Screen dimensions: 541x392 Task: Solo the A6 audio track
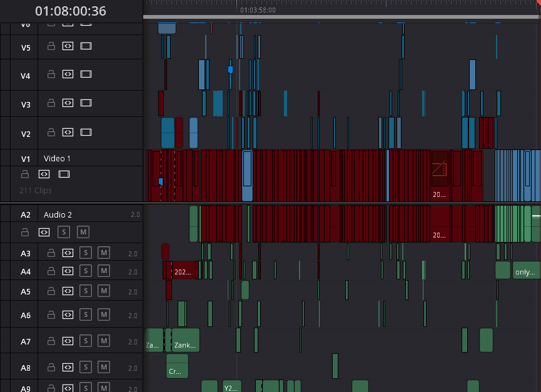(x=86, y=314)
